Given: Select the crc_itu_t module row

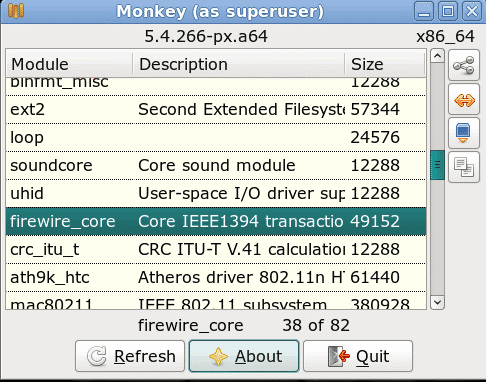Looking at the screenshot, I should point(216,249).
